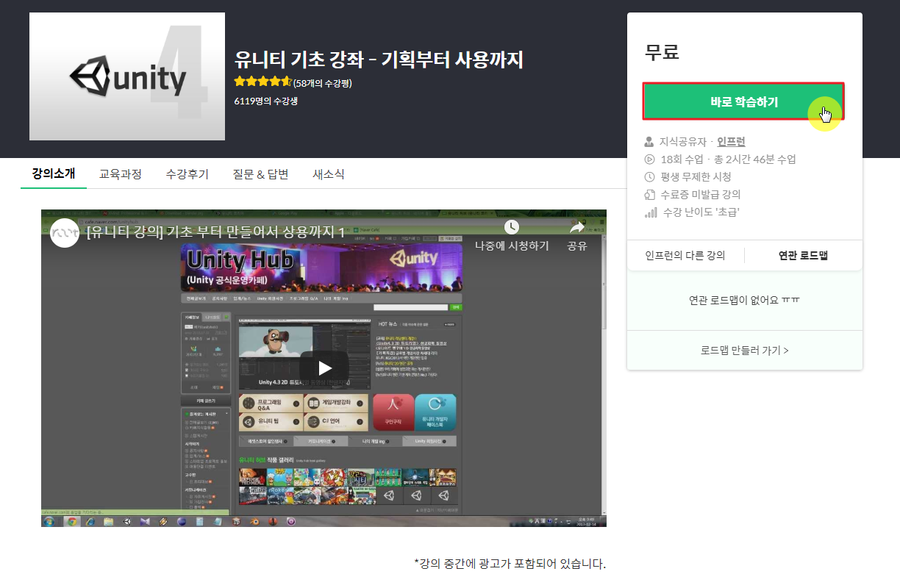This screenshot has width=900, height=588.
Task: Click the '6119명의 수강생' text
Action: [x=266, y=101]
